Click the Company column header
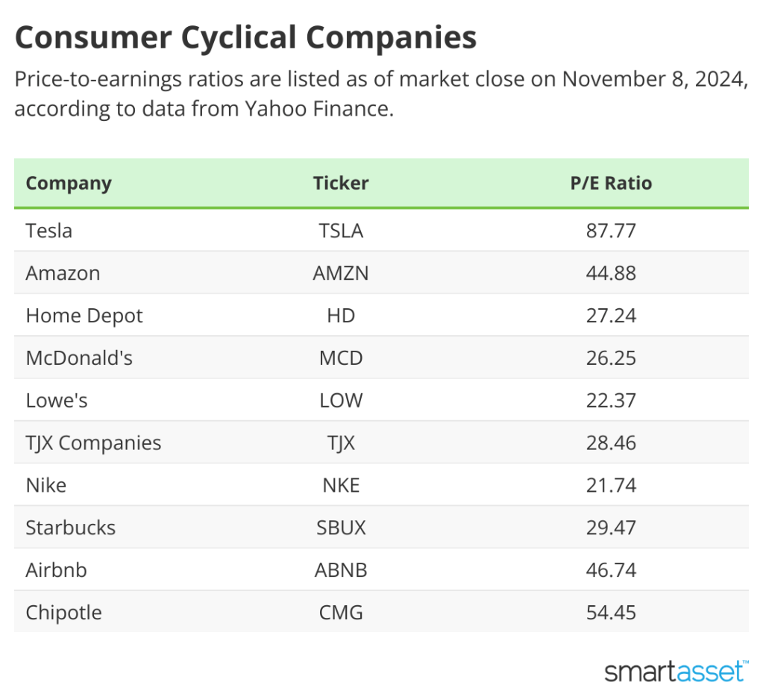 69,184
